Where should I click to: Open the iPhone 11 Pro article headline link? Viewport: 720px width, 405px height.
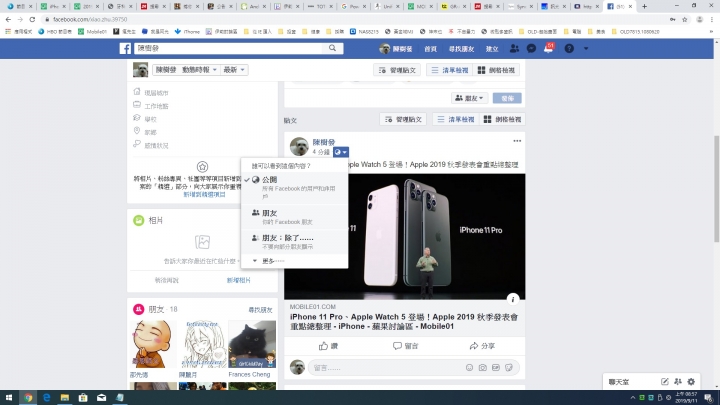click(x=404, y=321)
